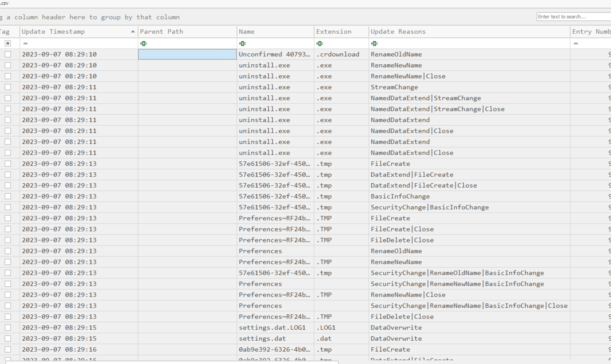This screenshot has width=611, height=364.
Task: Sort by Entry Number column header
Action: [x=591, y=31]
